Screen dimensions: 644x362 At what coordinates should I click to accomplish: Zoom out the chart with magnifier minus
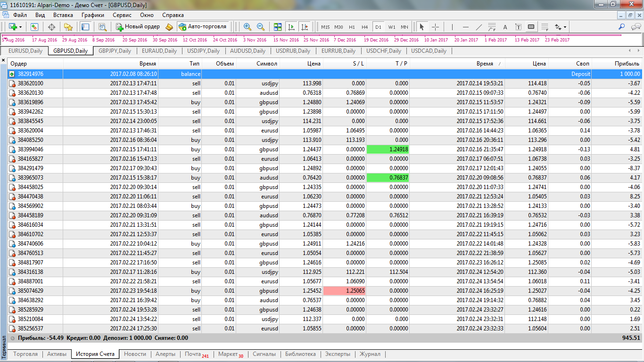click(x=261, y=27)
